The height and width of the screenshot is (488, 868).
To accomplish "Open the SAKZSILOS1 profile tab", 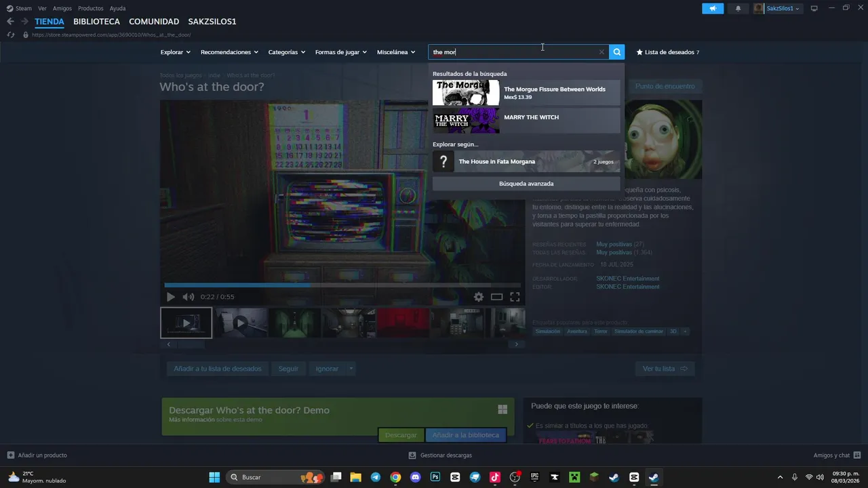I will (212, 22).
